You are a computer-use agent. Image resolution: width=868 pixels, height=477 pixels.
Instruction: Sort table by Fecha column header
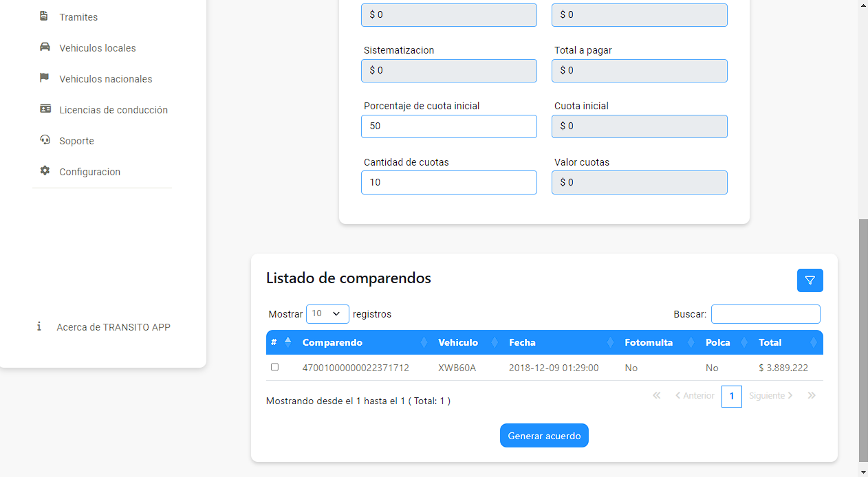(x=522, y=342)
